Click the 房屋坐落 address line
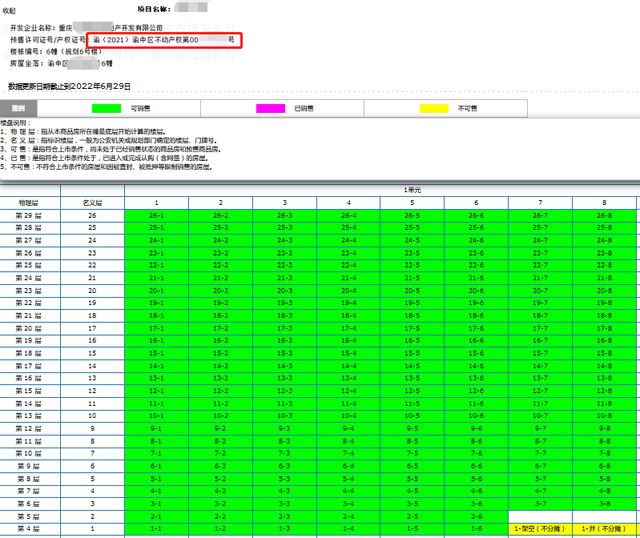The image size is (640, 538). coord(61,64)
